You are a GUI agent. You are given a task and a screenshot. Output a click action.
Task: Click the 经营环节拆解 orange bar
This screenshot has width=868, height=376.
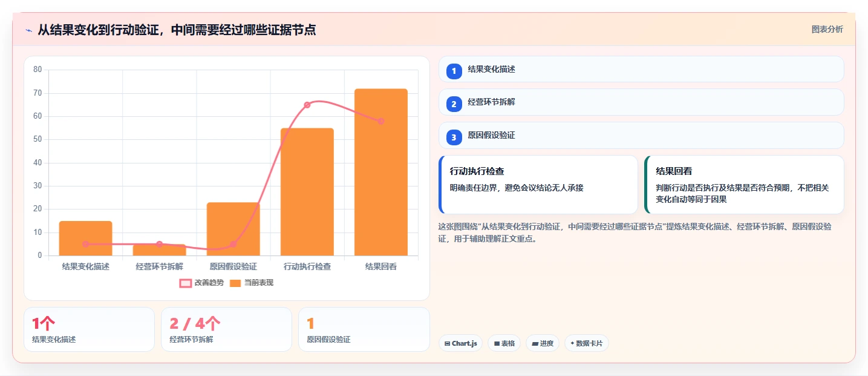coord(160,249)
